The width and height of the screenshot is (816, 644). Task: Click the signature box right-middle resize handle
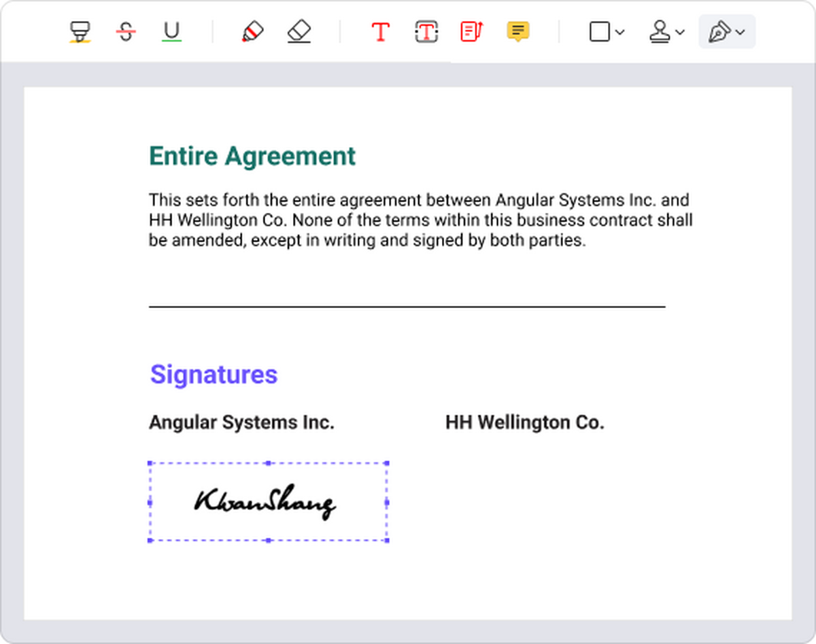(387, 503)
